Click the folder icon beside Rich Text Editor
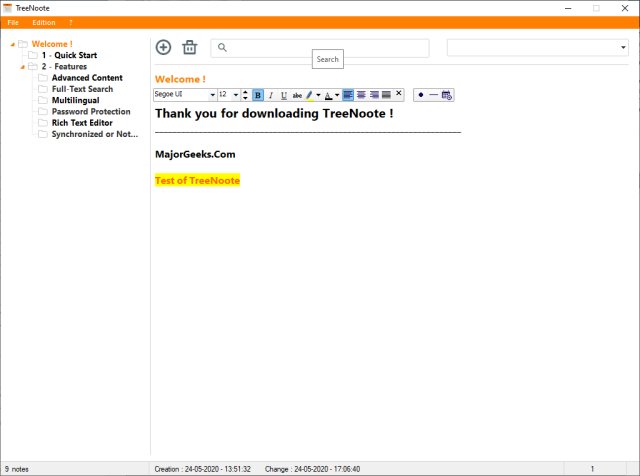This screenshot has height=476, width=640. [x=43, y=122]
